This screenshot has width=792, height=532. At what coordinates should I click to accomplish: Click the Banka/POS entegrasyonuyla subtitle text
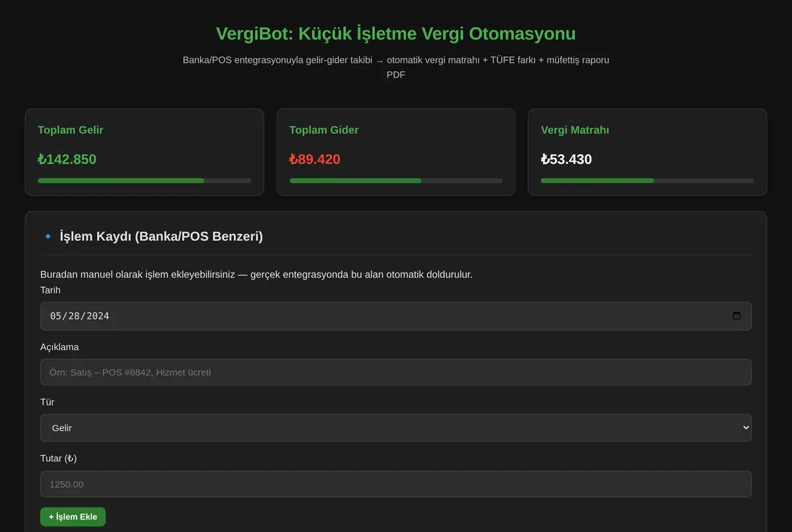[x=396, y=67]
